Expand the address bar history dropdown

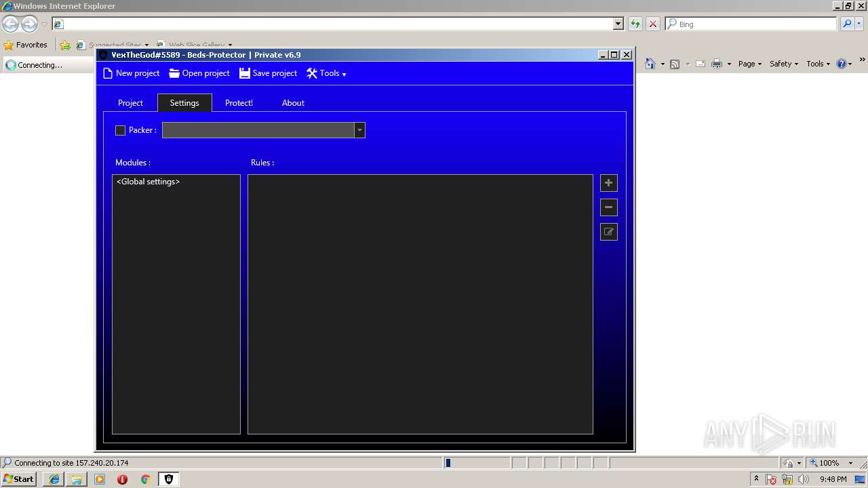pos(618,24)
